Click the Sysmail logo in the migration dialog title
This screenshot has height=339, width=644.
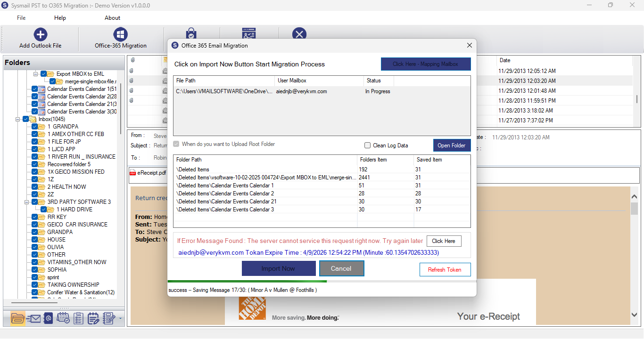(175, 46)
